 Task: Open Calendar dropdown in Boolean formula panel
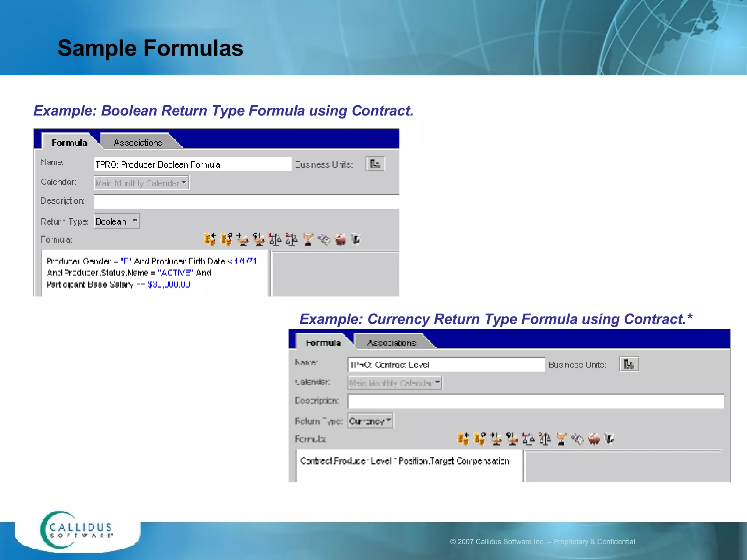[142, 183]
